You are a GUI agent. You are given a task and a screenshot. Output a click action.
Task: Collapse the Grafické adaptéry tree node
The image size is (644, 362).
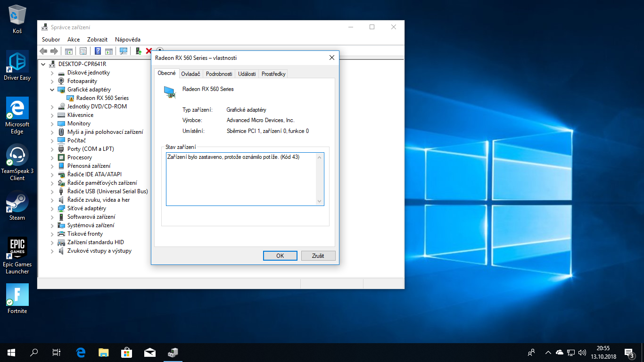pos(52,90)
